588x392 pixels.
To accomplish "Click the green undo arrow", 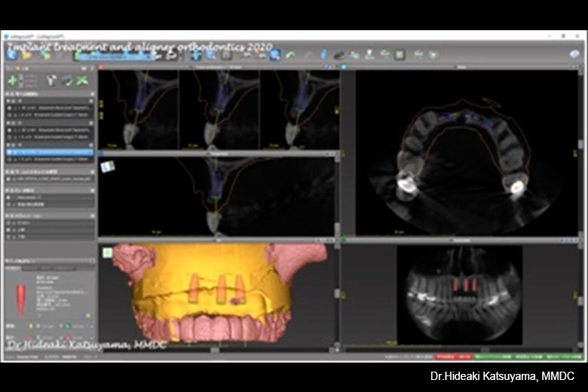I will tap(291, 56).
